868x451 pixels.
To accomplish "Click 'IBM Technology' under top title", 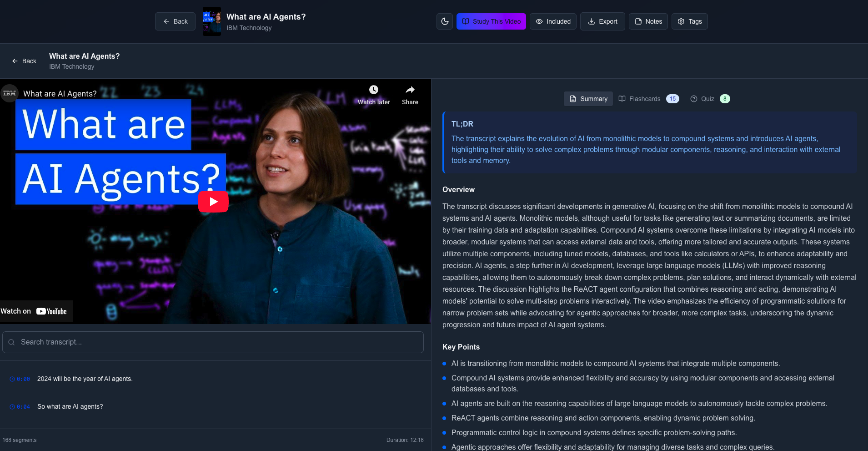I will point(249,28).
